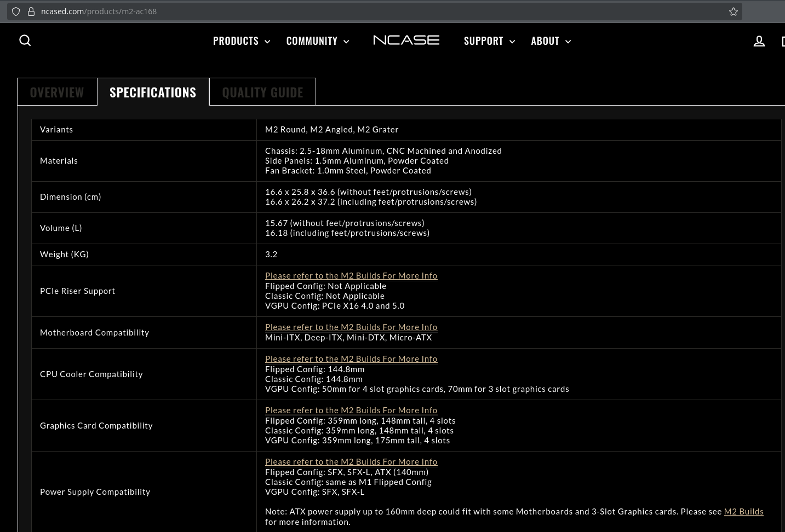Viewport: 785px width, 532px height.
Task: Expand the Community menu chevron
Action: click(346, 42)
